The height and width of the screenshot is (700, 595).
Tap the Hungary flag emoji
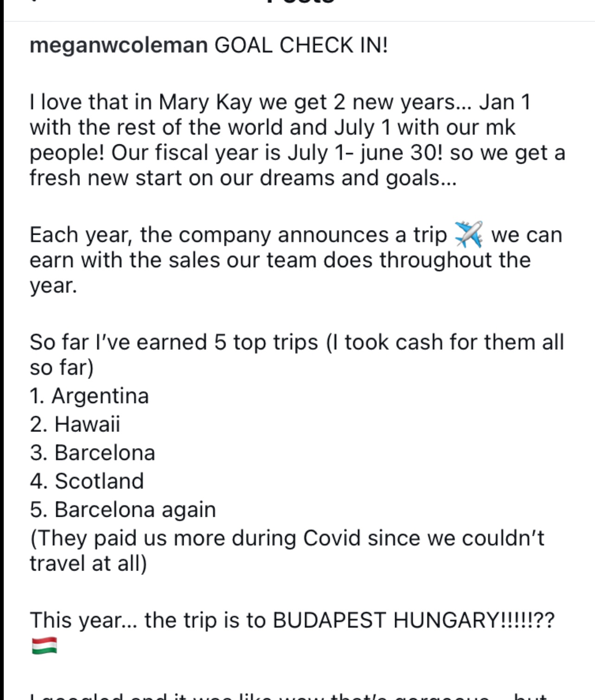(45, 645)
